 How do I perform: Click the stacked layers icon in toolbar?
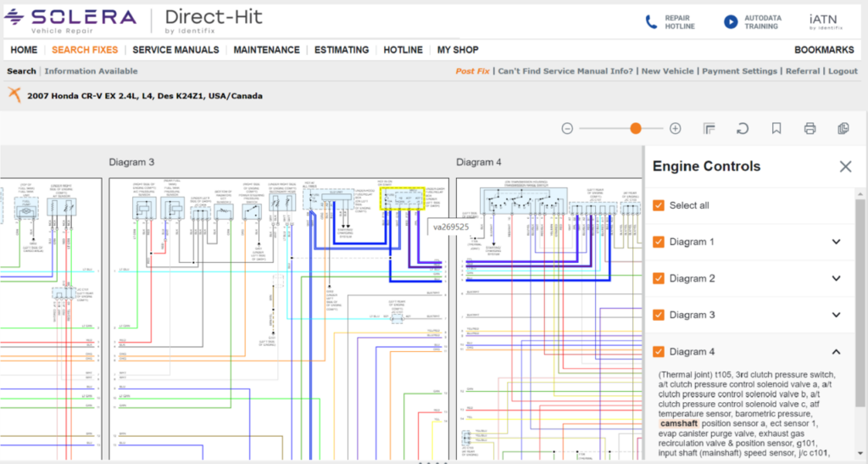[x=709, y=128]
